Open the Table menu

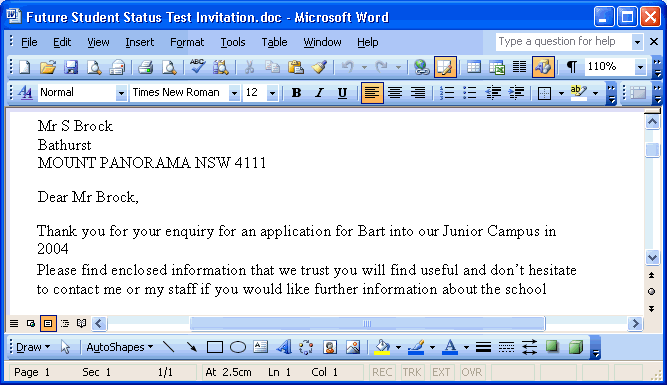click(x=274, y=42)
